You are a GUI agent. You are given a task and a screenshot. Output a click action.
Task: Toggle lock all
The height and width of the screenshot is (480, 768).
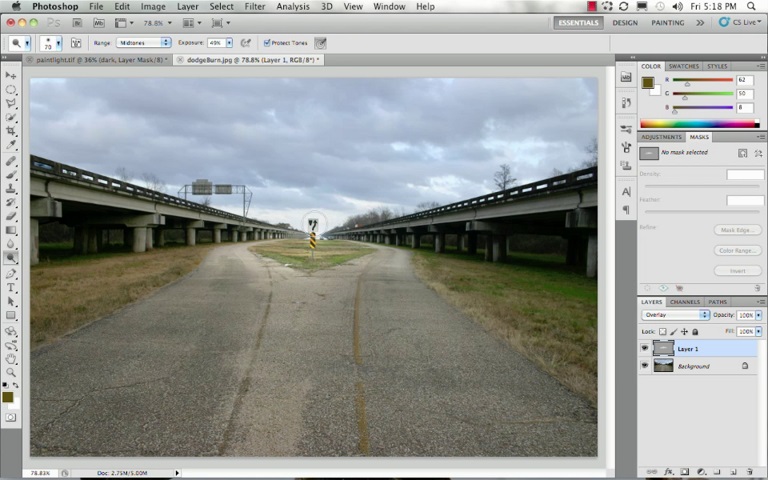click(695, 332)
